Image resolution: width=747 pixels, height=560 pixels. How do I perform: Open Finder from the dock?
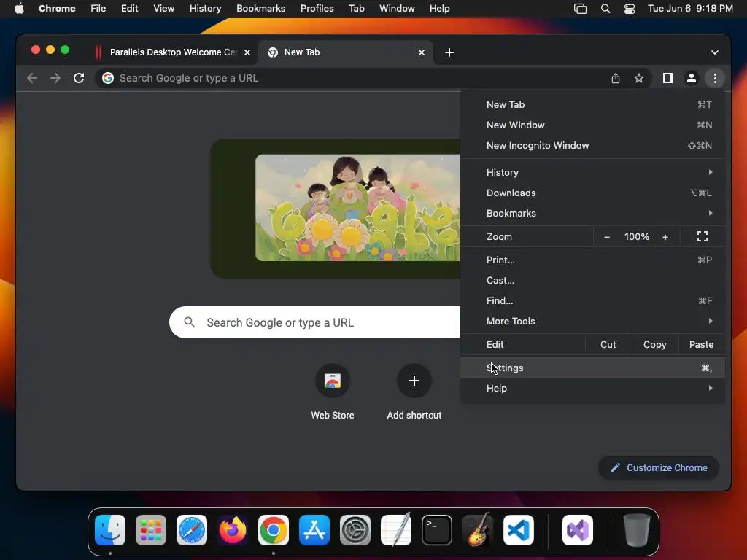(x=110, y=530)
